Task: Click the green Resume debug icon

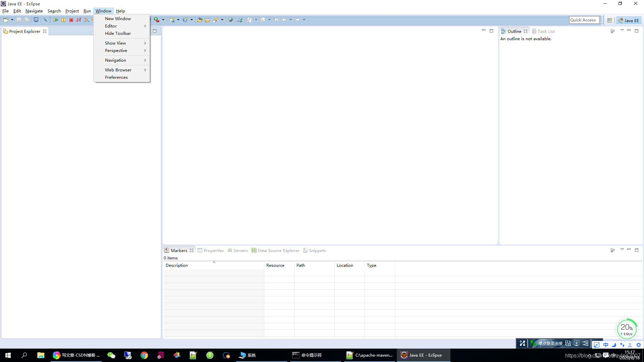Action: point(56,20)
